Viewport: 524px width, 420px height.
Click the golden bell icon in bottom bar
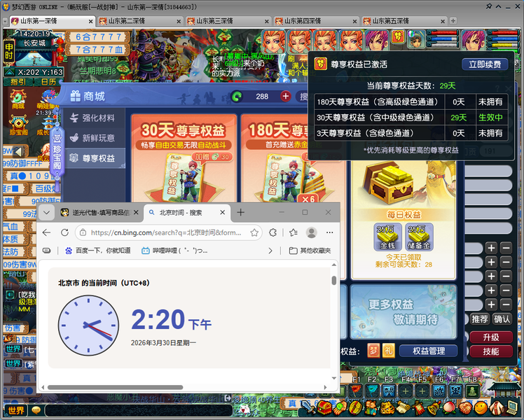click(434, 407)
